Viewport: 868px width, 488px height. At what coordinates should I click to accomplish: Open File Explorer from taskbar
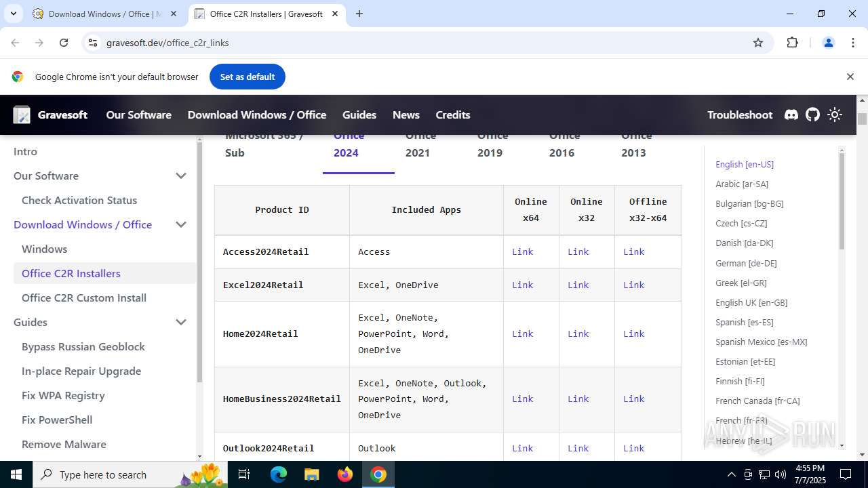311,474
